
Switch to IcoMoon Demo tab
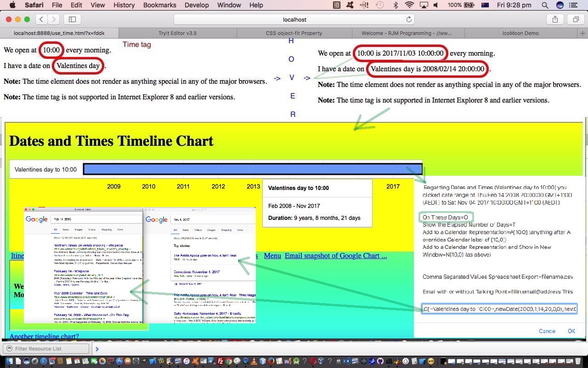pyautogui.click(x=520, y=33)
